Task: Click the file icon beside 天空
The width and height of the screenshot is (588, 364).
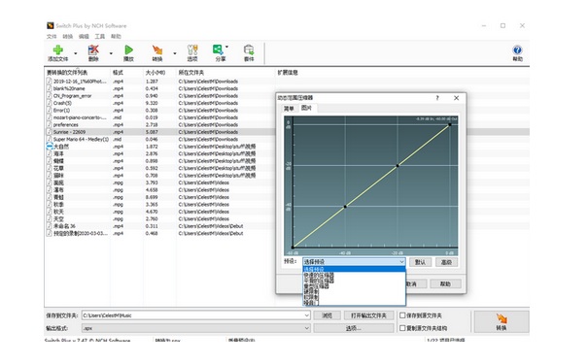Action: point(50,218)
